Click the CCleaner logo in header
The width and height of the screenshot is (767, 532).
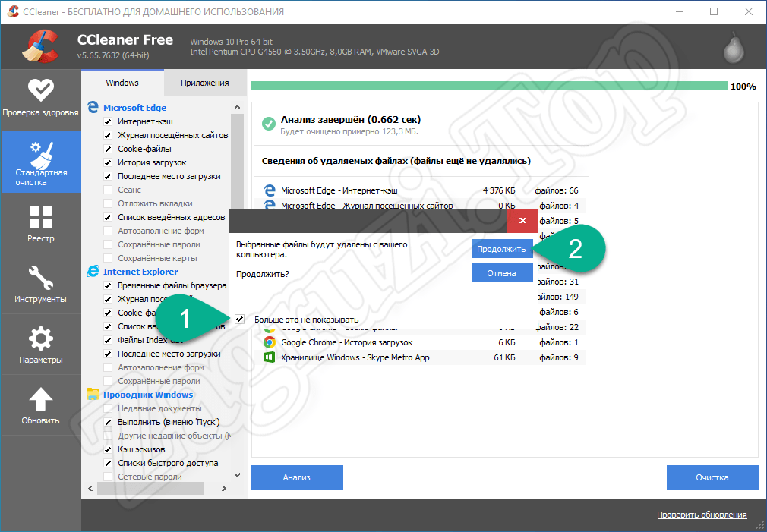click(x=40, y=46)
